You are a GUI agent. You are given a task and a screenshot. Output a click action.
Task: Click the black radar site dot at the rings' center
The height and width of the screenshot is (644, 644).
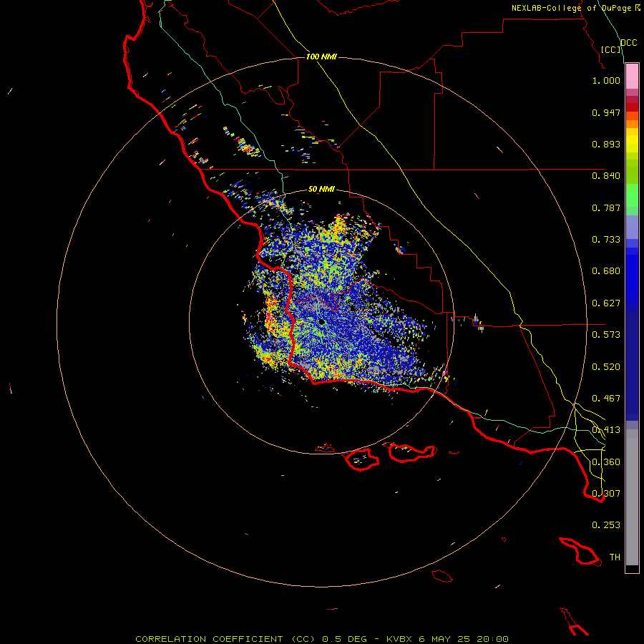(321, 323)
